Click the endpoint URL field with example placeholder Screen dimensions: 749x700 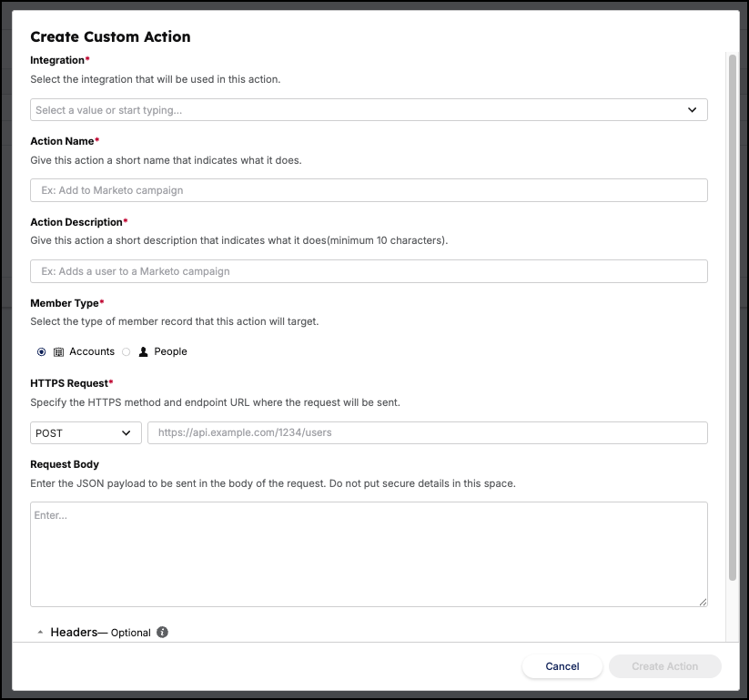tap(428, 432)
